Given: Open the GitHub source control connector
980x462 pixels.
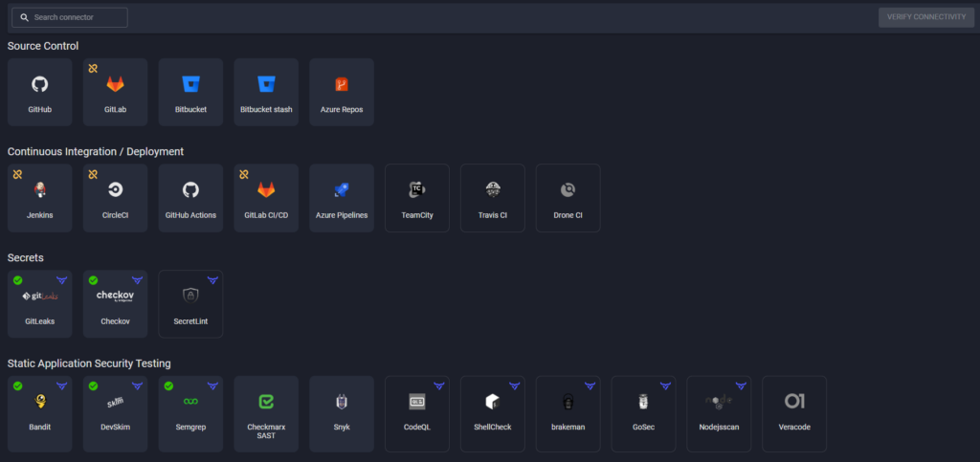Looking at the screenshot, I should (40, 93).
